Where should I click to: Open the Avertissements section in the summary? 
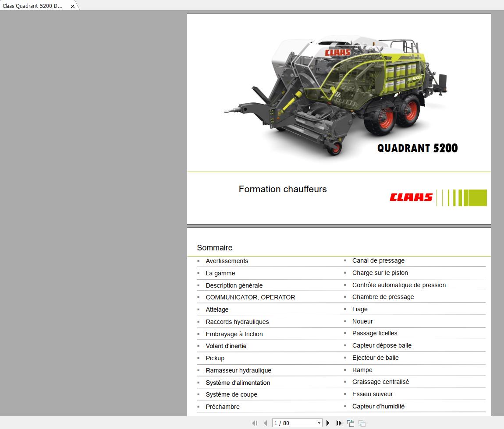[x=227, y=261]
